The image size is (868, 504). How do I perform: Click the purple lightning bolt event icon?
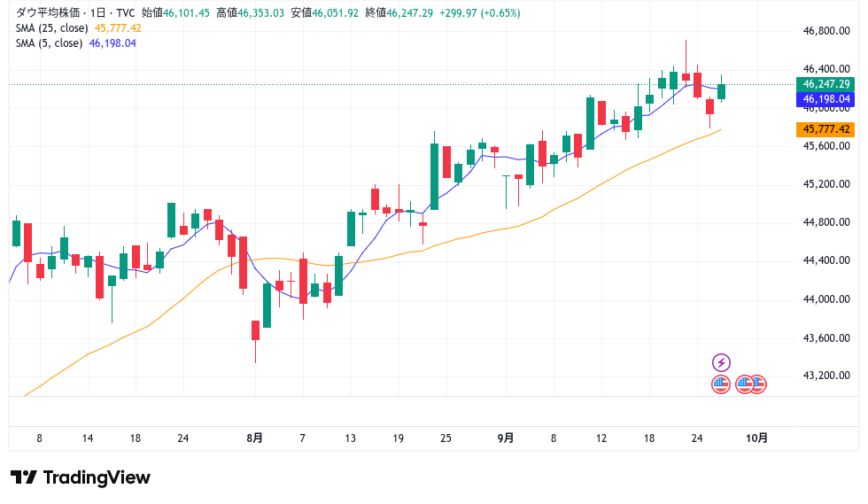click(x=721, y=362)
